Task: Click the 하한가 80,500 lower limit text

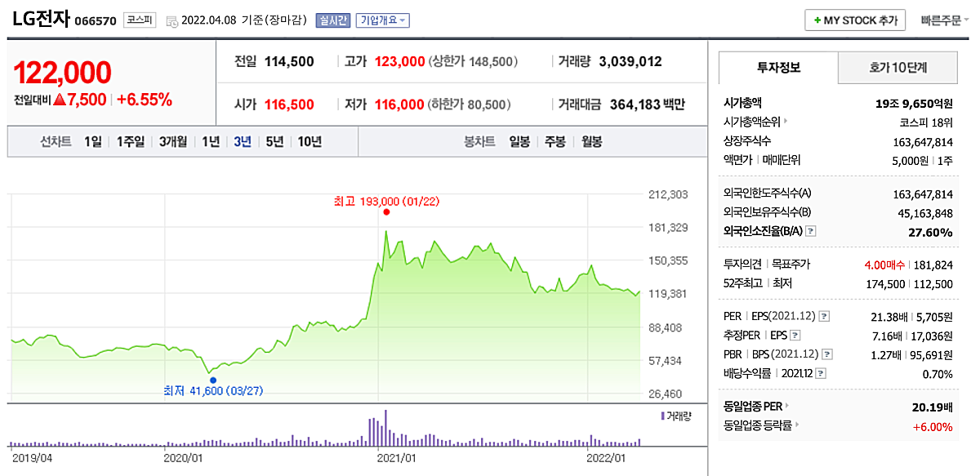Action: (x=470, y=105)
